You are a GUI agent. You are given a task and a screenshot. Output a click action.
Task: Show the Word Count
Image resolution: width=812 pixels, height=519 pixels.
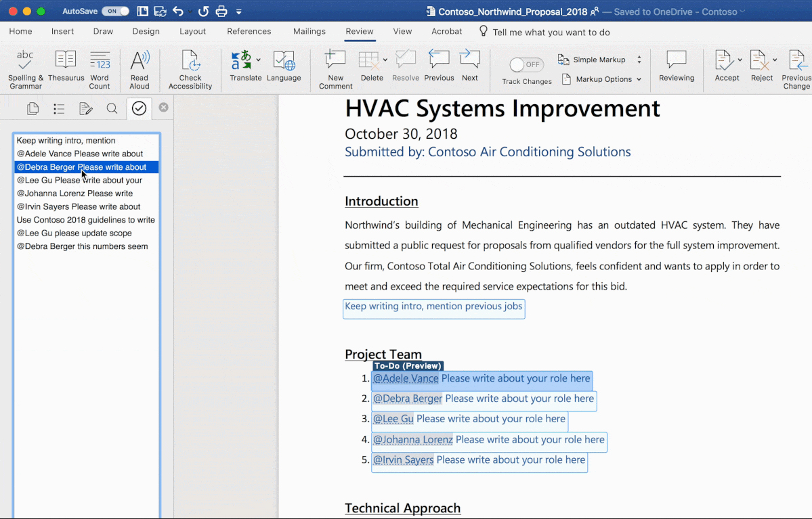pyautogui.click(x=100, y=70)
